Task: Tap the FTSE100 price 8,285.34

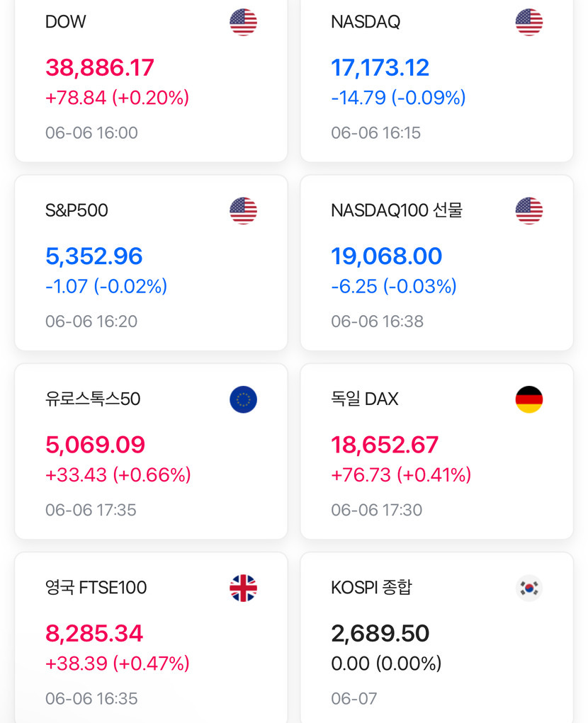Action: (x=94, y=633)
